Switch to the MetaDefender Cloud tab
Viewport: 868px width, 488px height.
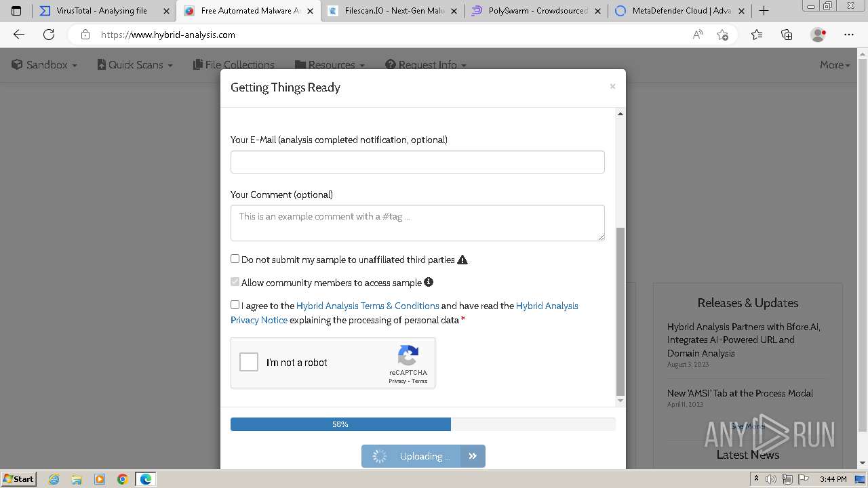pyautogui.click(x=680, y=11)
